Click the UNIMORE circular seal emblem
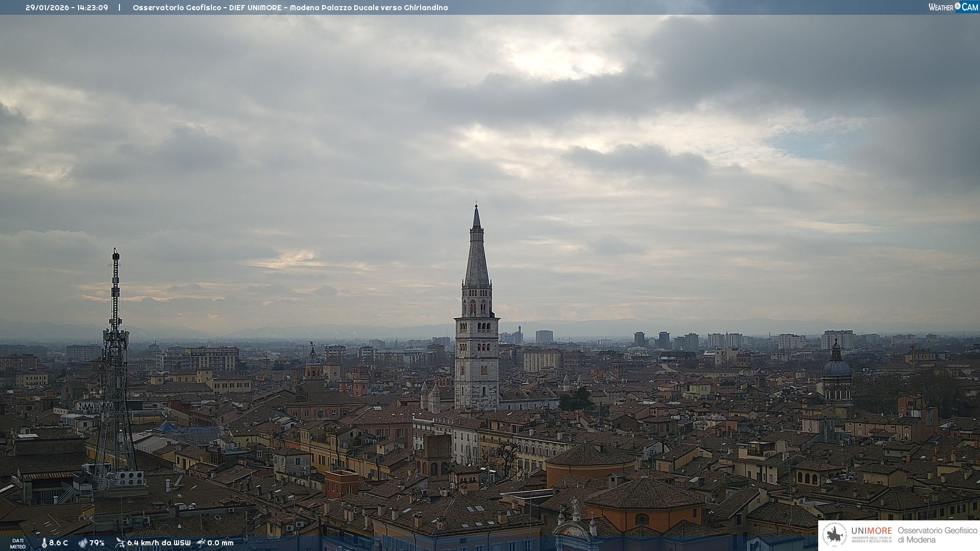 point(835,535)
